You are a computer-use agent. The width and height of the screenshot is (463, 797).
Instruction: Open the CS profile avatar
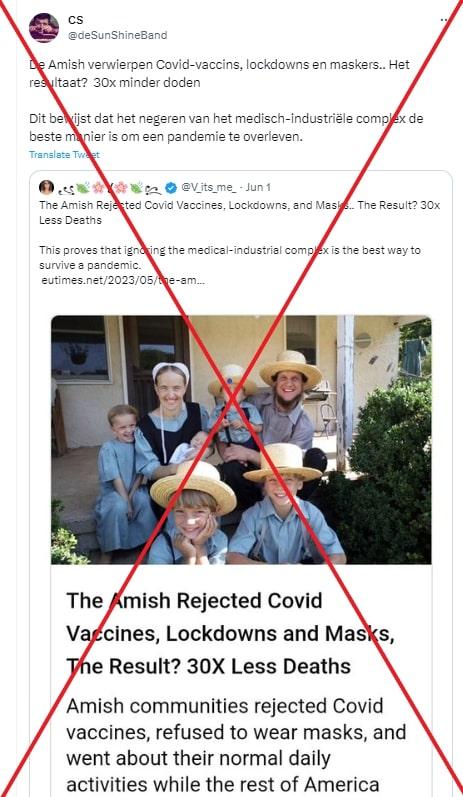pyautogui.click(x=44, y=27)
